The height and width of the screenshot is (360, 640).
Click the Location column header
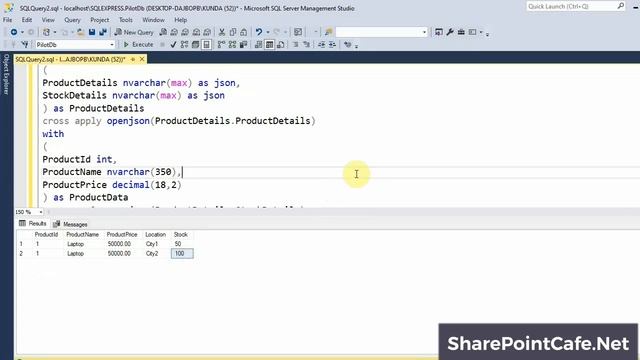156,235
